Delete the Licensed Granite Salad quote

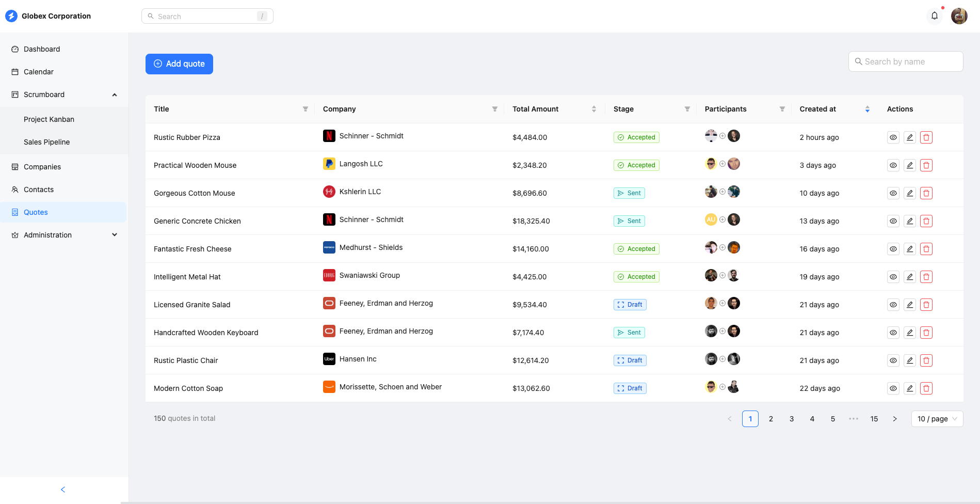pos(926,305)
